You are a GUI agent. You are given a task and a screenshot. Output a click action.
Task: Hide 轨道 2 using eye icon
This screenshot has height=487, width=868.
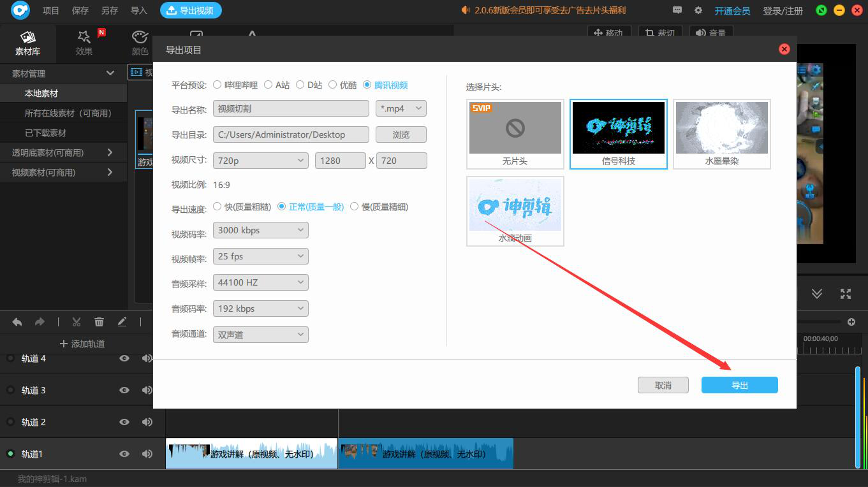[124, 422]
